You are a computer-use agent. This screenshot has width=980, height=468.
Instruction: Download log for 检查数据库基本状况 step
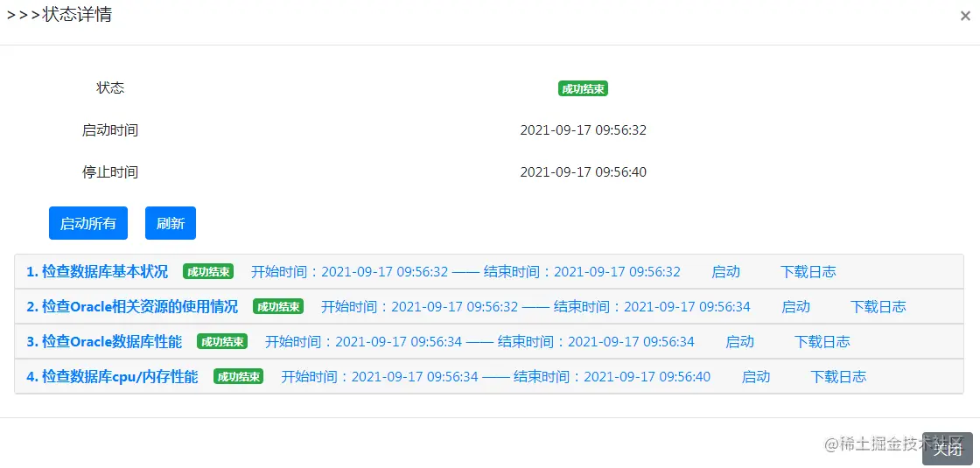[808, 272]
